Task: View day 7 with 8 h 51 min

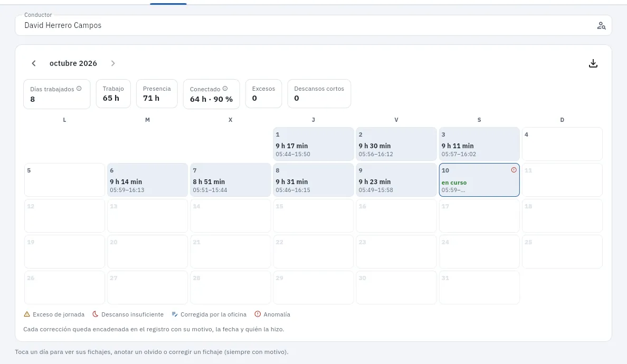Action: (x=230, y=180)
